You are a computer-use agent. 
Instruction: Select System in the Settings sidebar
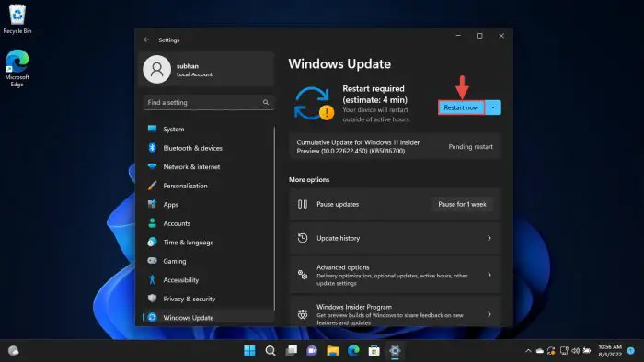pos(209,129)
